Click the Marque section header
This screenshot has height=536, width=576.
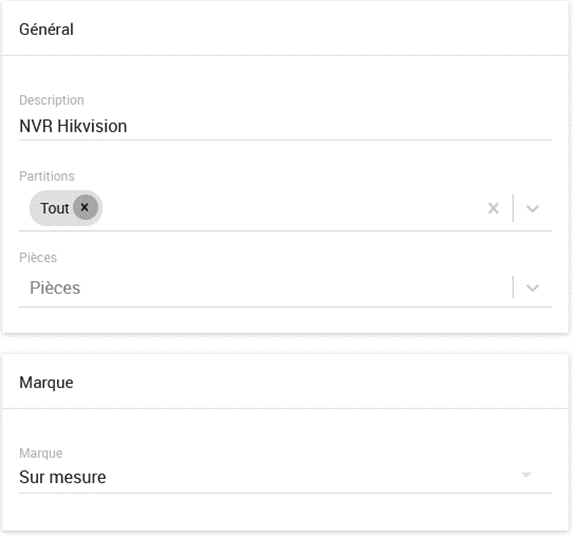pyautogui.click(x=46, y=382)
